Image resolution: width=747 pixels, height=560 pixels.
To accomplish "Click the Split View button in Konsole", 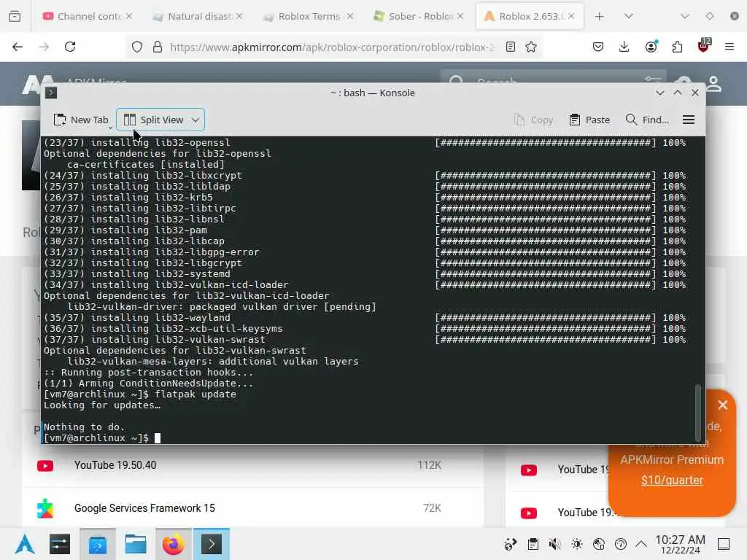I will tap(153, 120).
